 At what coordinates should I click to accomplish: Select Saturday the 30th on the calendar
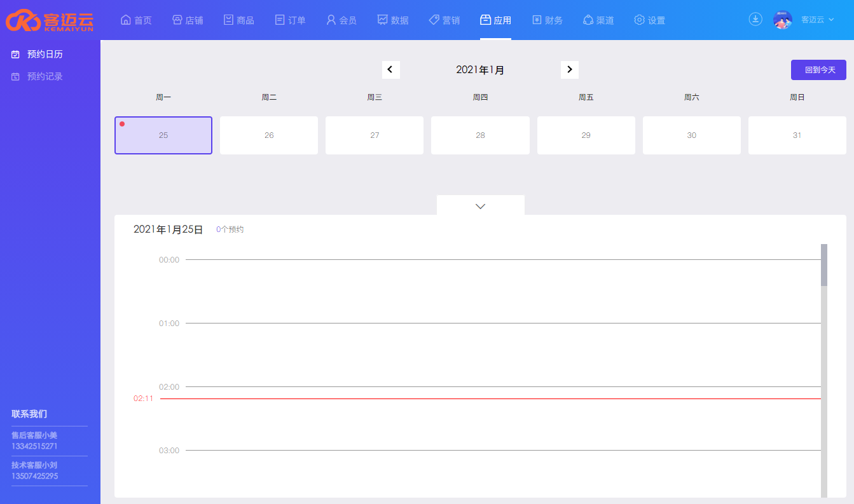pos(691,135)
